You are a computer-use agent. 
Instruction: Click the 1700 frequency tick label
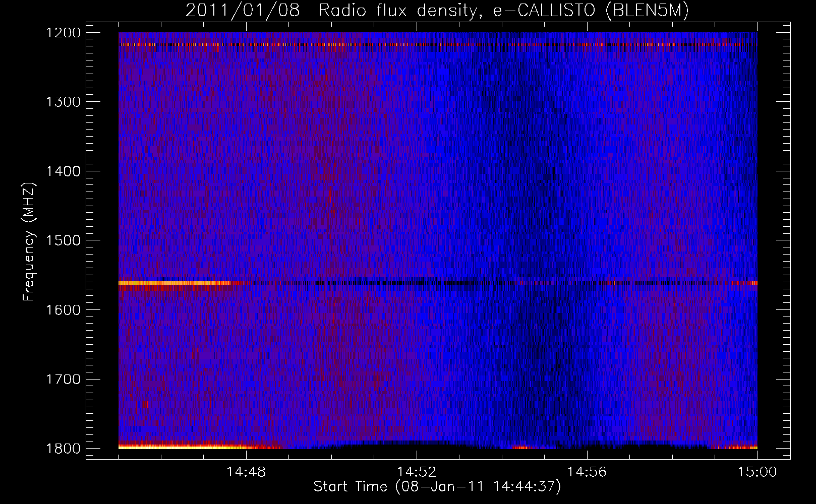click(x=63, y=379)
